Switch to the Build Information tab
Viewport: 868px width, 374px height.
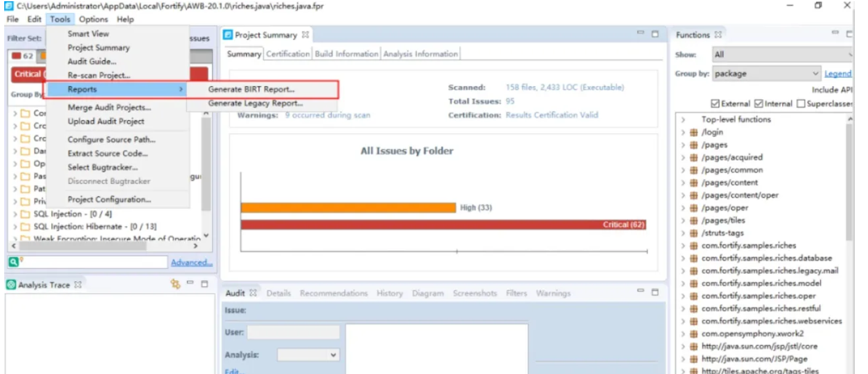[346, 54]
